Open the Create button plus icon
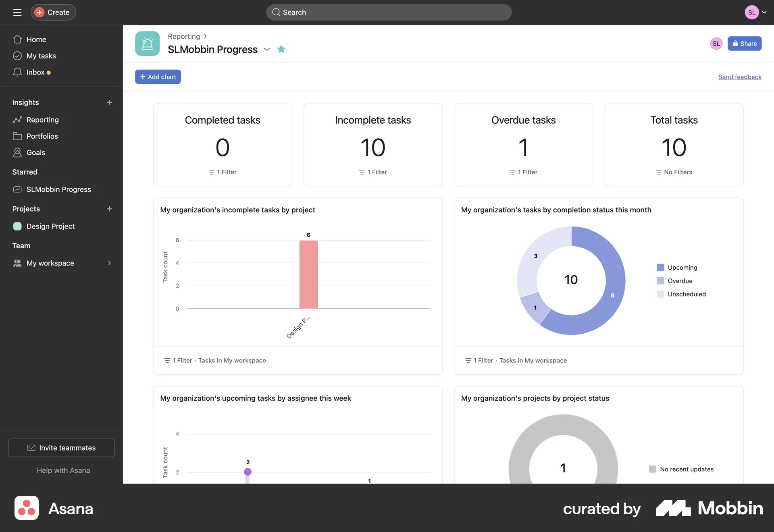774x532 pixels. [x=39, y=12]
